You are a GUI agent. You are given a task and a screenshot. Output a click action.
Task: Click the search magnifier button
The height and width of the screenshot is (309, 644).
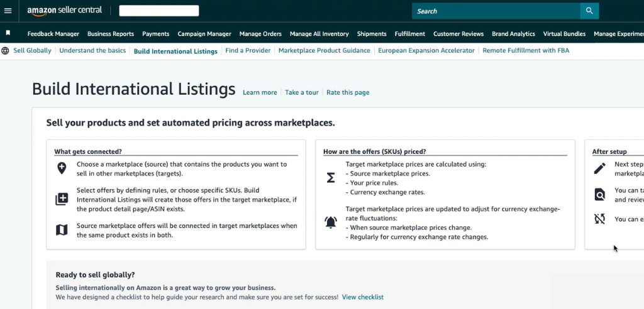589,11
